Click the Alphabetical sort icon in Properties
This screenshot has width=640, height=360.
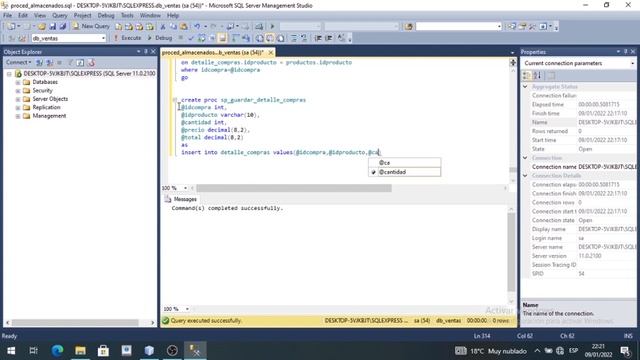point(538,76)
